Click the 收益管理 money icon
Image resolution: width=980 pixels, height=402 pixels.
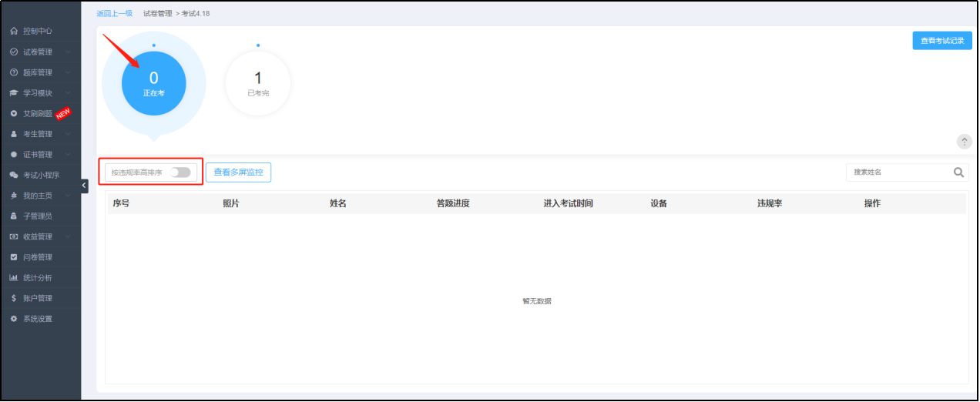click(14, 237)
